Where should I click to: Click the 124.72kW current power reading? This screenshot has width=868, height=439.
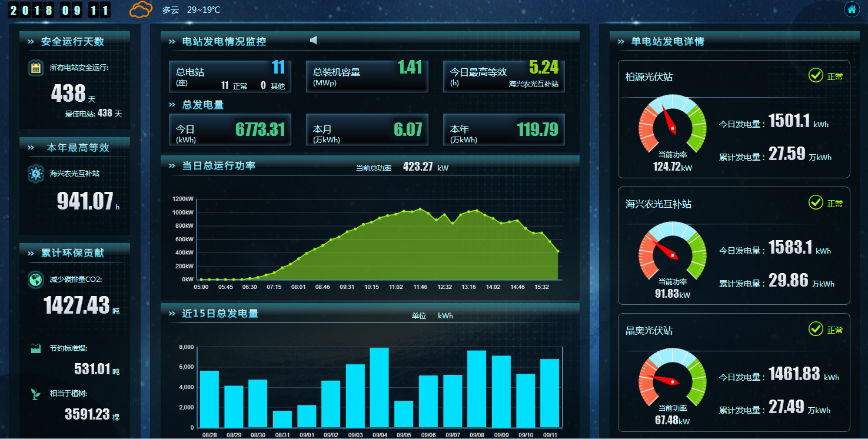[x=673, y=167]
